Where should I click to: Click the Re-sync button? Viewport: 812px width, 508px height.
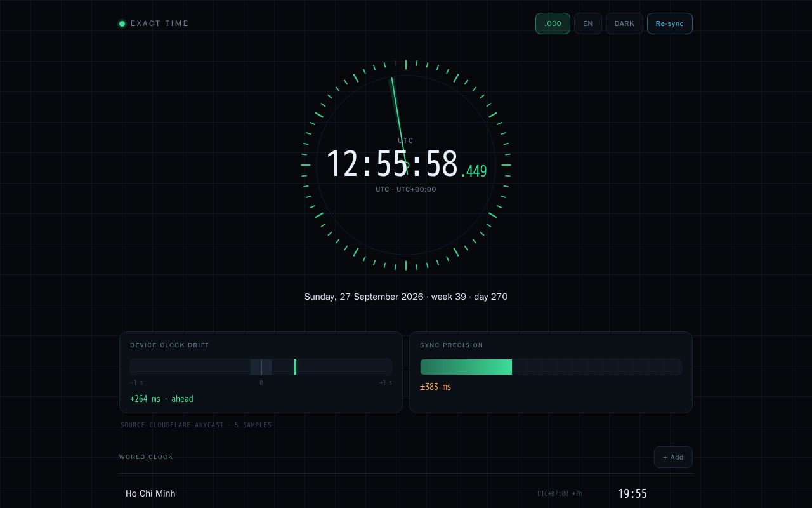pyautogui.click(x=670, y=23)
